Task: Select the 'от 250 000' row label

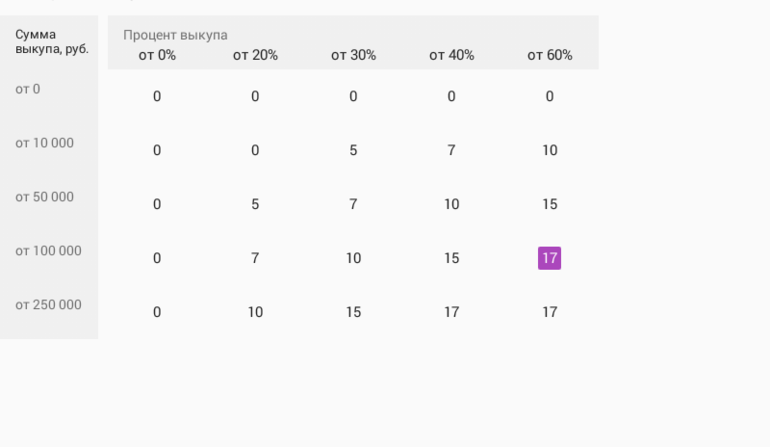Action: pyautogui.click(x=48, y=305)
